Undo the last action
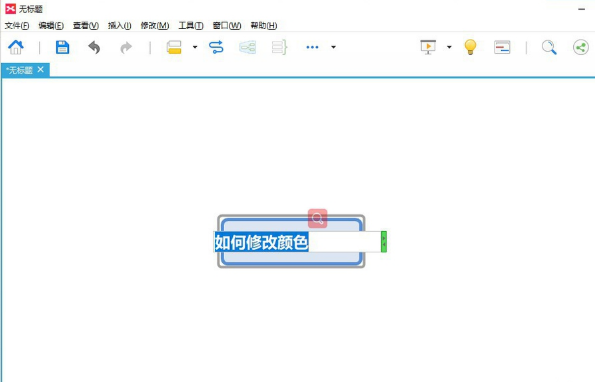The width and height of the screenshot is (595, 382). point(94,47)
